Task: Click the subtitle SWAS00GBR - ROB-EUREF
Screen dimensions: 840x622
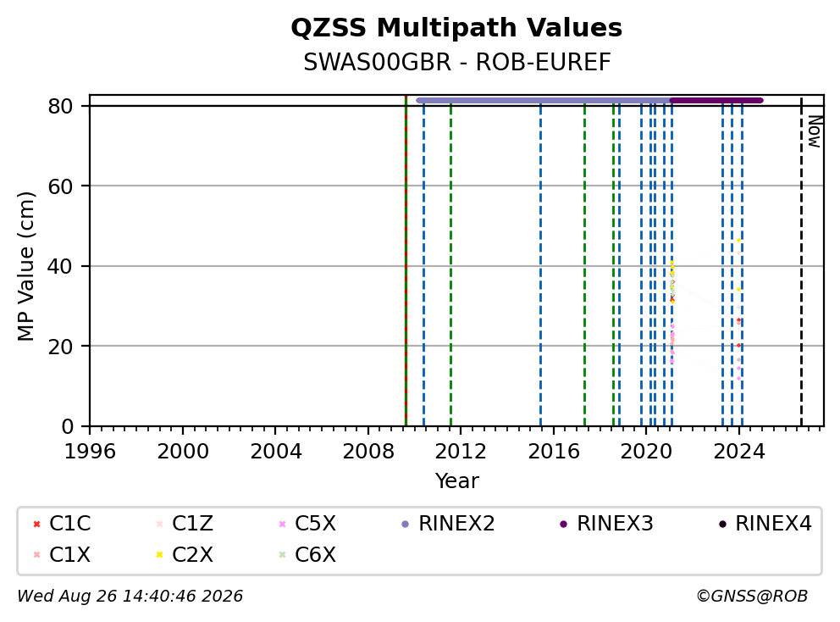Action: (x=457, y=62)
